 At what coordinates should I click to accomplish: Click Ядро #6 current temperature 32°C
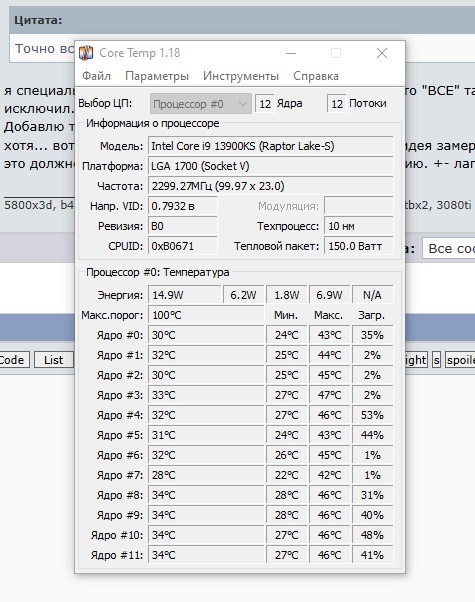[x=206, y=455]
